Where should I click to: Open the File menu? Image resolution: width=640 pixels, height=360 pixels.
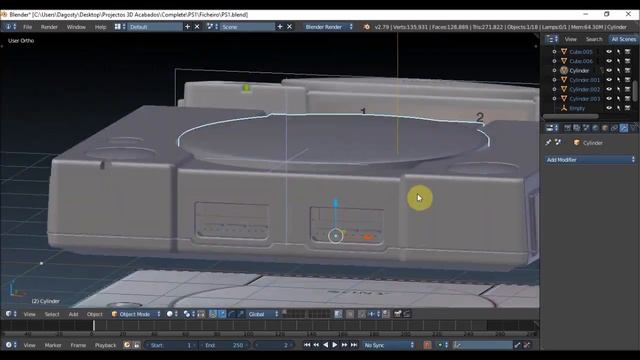pos(27,27)
